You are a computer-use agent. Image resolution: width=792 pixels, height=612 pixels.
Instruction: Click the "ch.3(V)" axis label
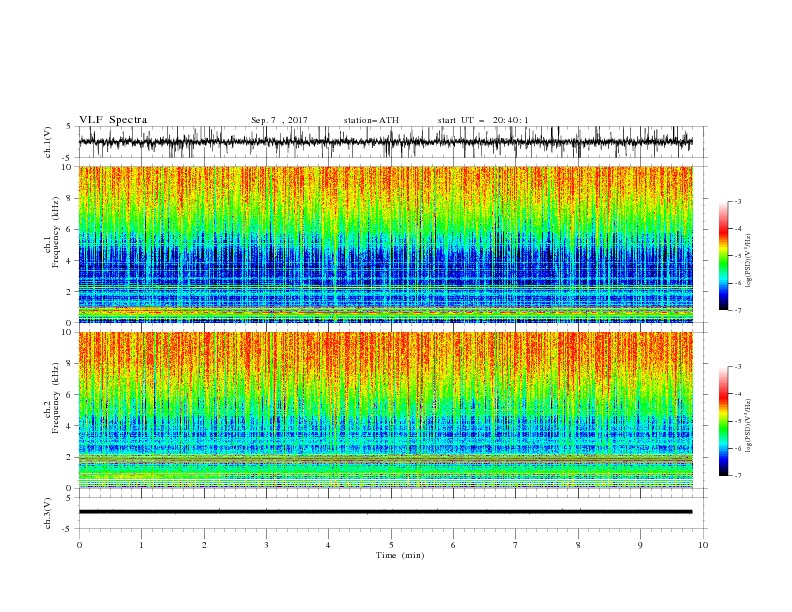coord(48,513)
